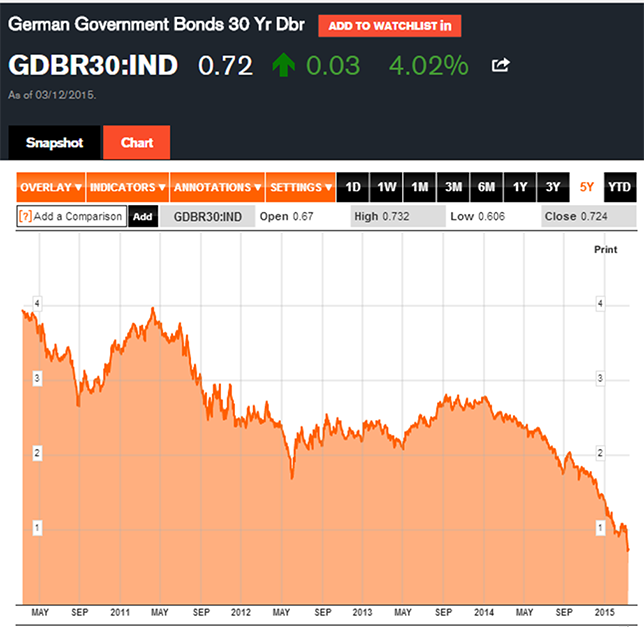The width and height of the screenshot is (644, 627).
Task: Open the Overlay dropdown menu
Action: pyautogui.click(x=50, y=187)
